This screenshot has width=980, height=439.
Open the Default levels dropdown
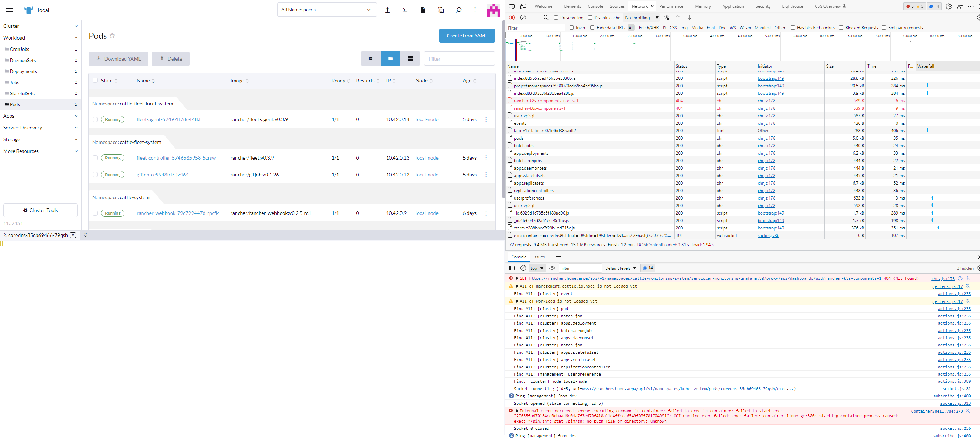tap(620, 268)
